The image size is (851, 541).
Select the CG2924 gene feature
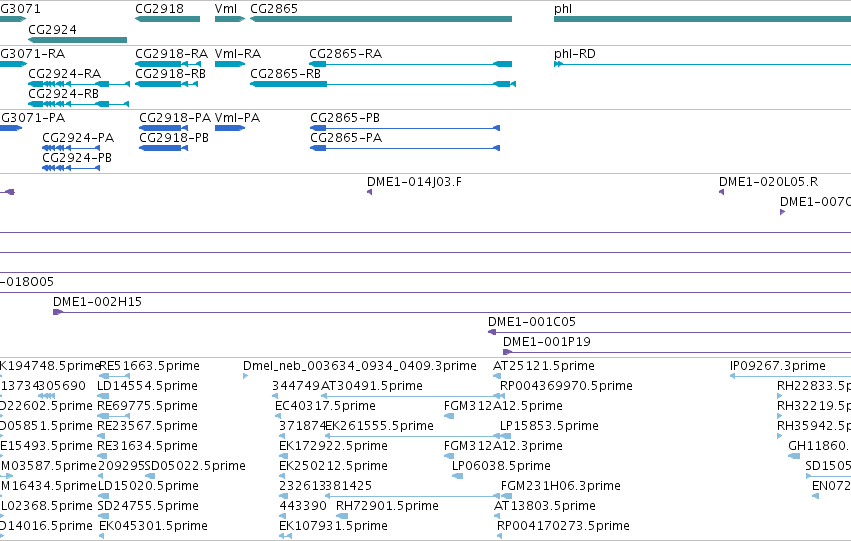pos(77,40)
